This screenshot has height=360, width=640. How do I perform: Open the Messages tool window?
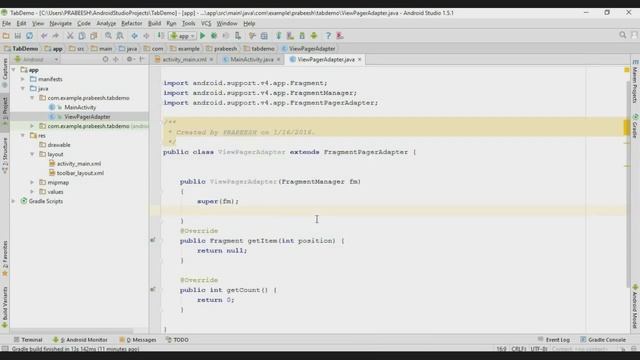coord(138,340)
